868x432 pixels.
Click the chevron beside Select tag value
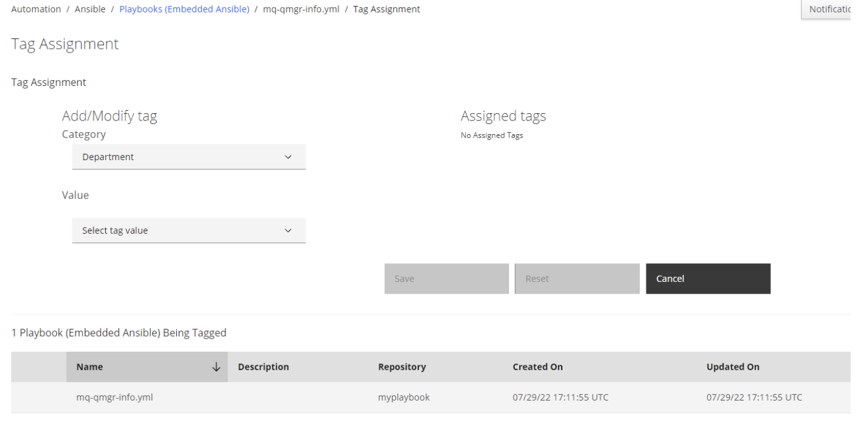[288, 231]
